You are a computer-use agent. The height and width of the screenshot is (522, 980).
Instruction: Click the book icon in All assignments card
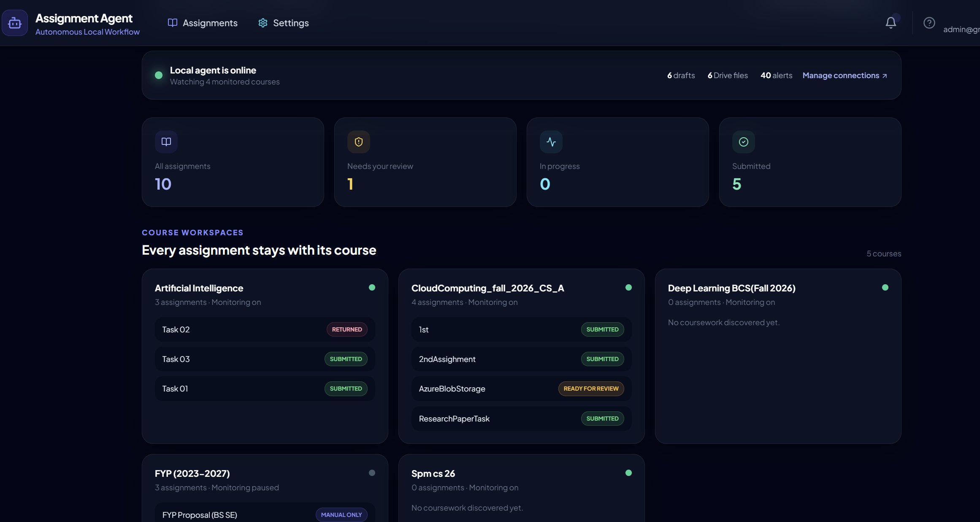tap(166, 142)
